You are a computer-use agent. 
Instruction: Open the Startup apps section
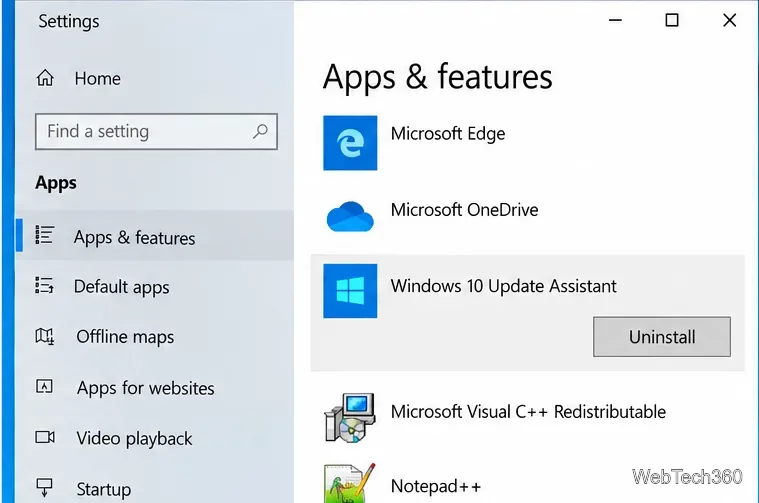click(x=104, y=489)
